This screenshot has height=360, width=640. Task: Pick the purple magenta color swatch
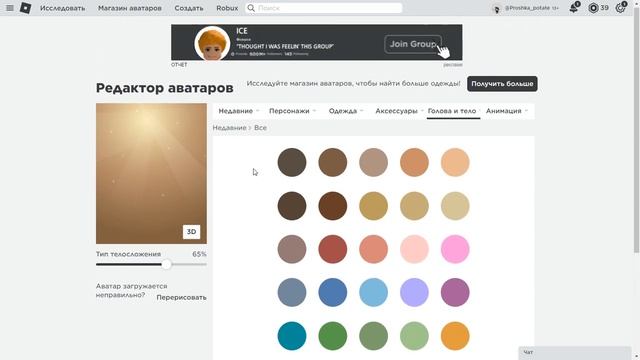(x=455, y=292)
